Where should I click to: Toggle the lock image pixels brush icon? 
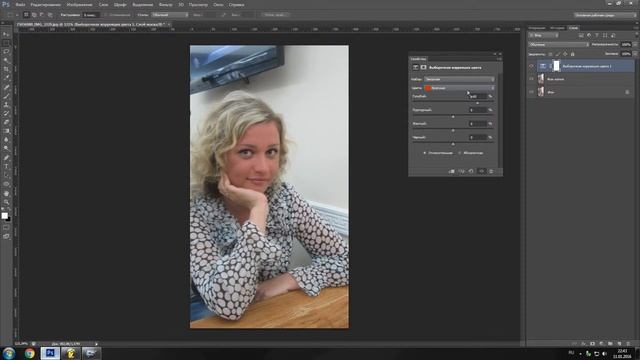(558, 54)
